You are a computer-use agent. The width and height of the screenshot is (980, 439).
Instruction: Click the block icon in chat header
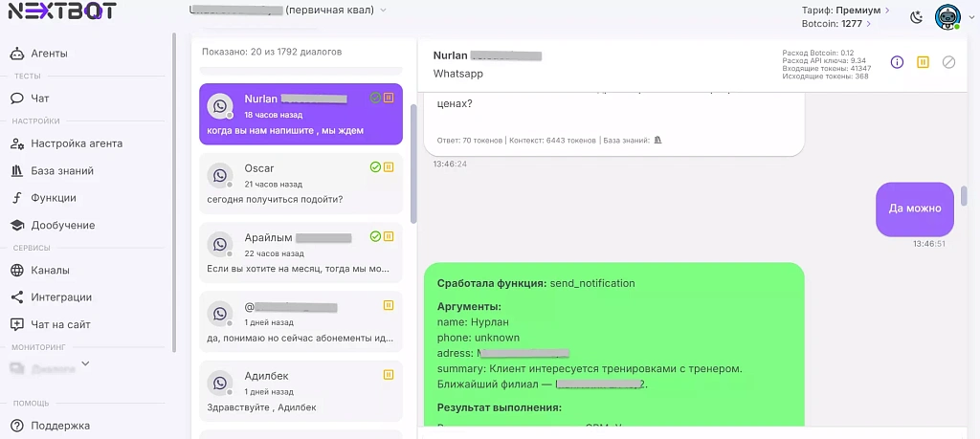(x=948, y=62)
